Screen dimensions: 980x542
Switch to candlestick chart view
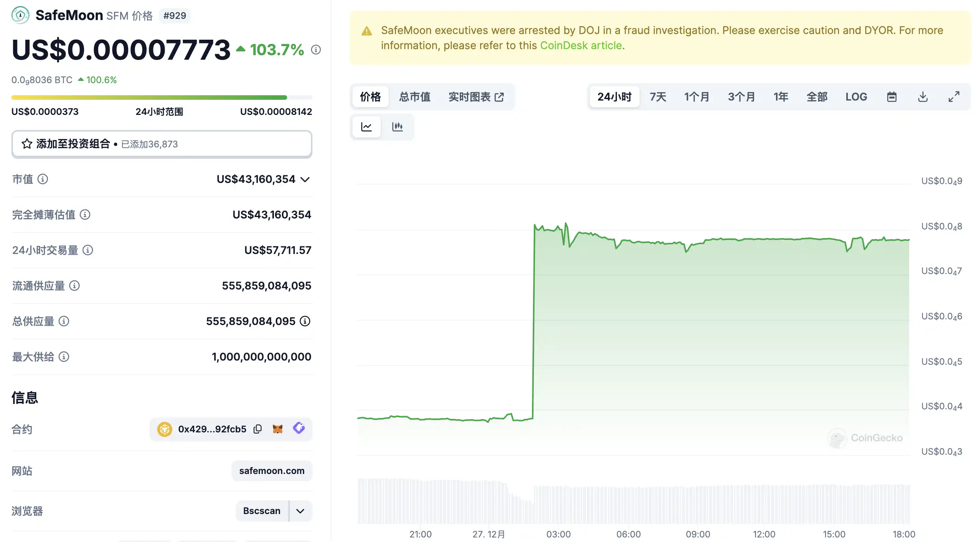pos(397,127)
